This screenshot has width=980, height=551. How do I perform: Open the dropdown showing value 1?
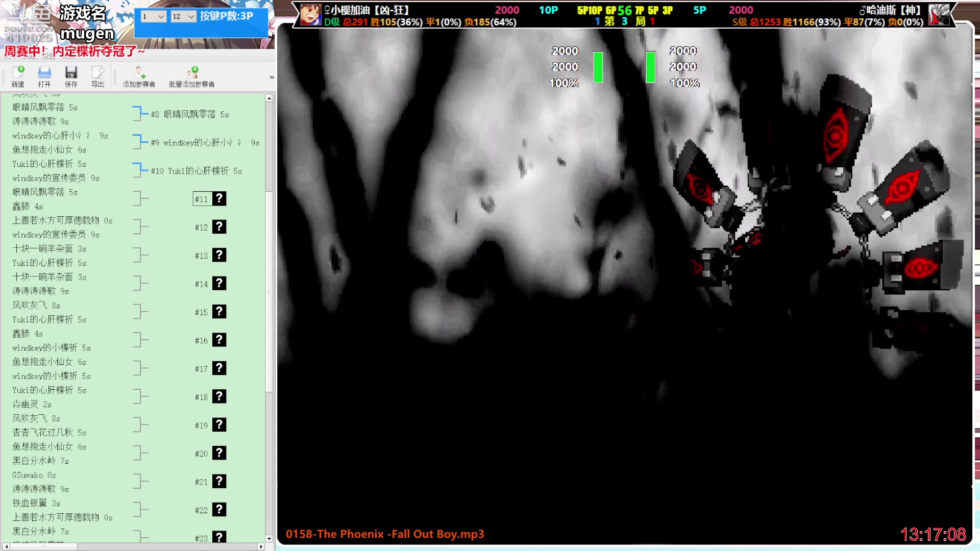154,16
